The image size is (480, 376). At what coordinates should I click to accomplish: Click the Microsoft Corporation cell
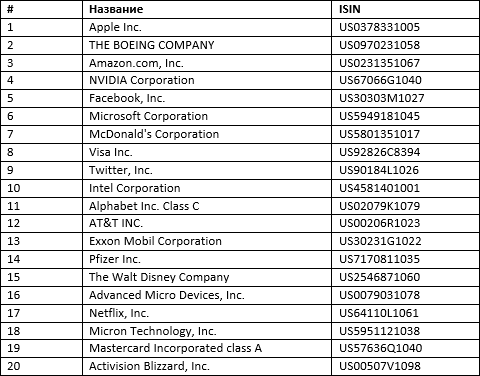pos(207,116)
